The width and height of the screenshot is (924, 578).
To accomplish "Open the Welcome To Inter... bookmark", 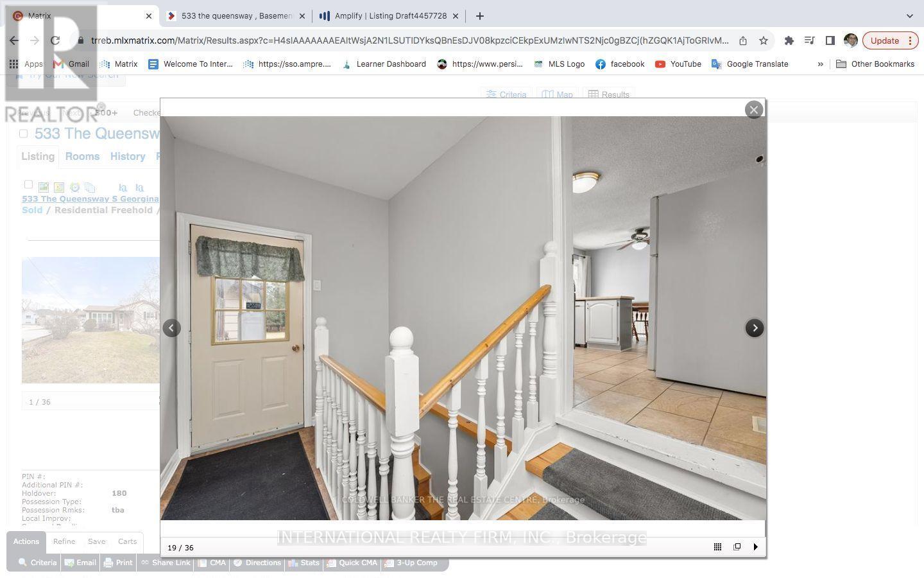I will 191,64.
